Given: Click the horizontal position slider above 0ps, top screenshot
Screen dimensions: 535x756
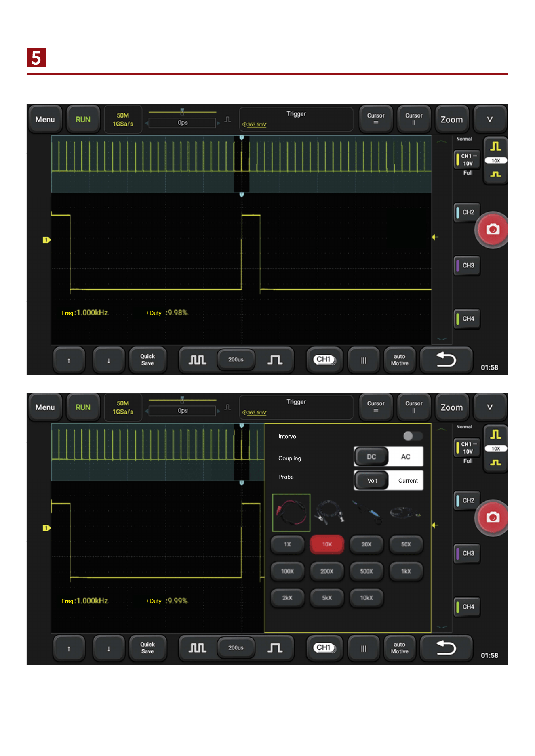Looking at the screenshot, I should [x=182, y=112].
